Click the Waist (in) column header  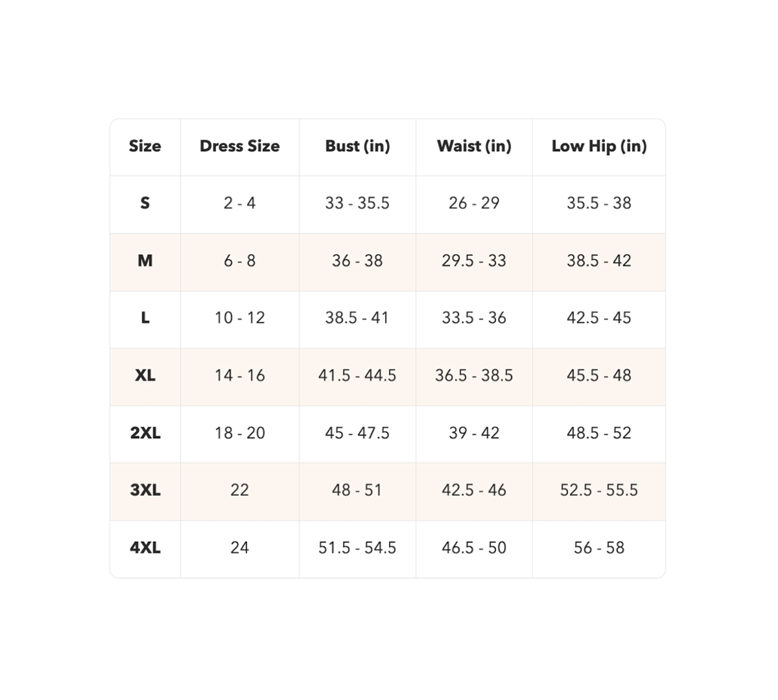[x=474, y=146]
